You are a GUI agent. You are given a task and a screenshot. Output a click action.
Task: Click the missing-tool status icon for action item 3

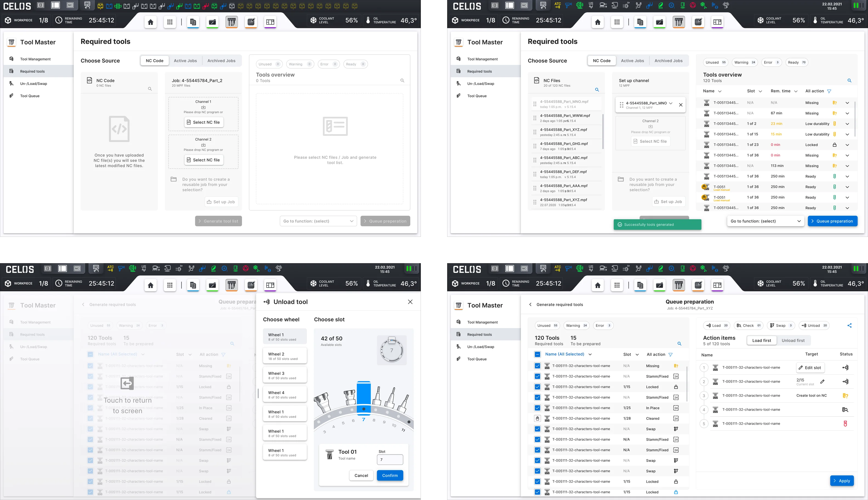[845, 396]
